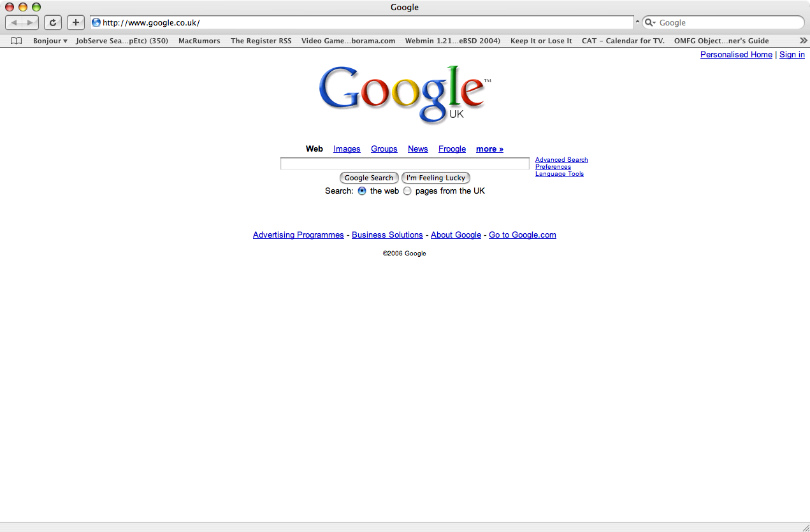The height and width of the screenshot is (532, 810).
Task: Open the Webmin 1.21...eBSD 2004) bookmark
Action: tap(452, 41)
